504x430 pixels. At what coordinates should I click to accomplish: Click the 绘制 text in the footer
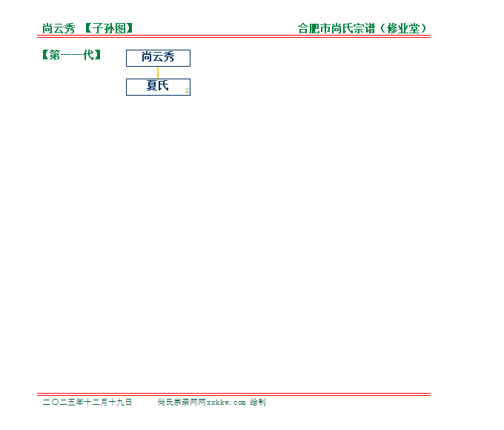coord(257,402)
